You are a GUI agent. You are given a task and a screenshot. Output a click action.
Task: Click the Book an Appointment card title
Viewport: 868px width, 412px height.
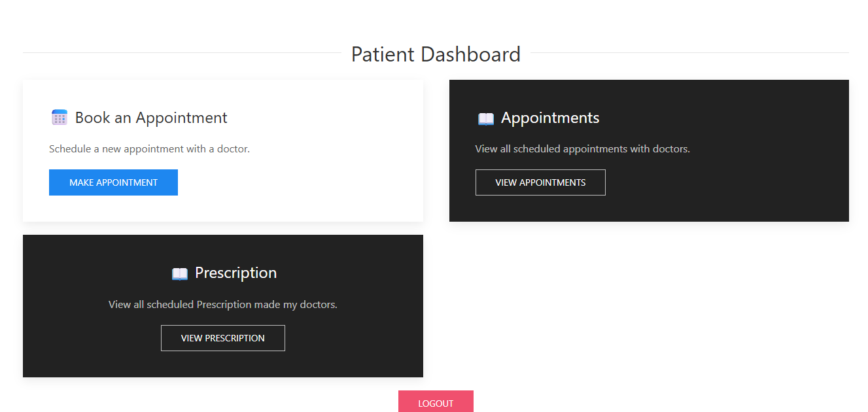[x=151, y=118]
